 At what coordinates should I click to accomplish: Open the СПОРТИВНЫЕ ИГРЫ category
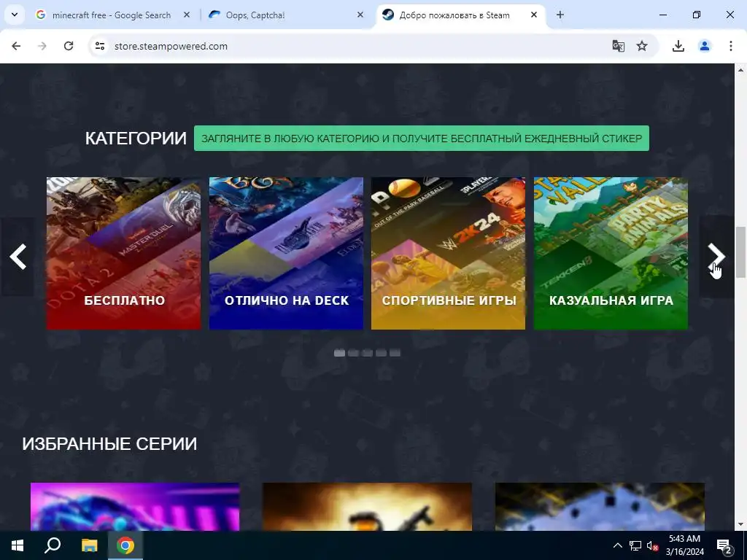[x=449, y=253]
